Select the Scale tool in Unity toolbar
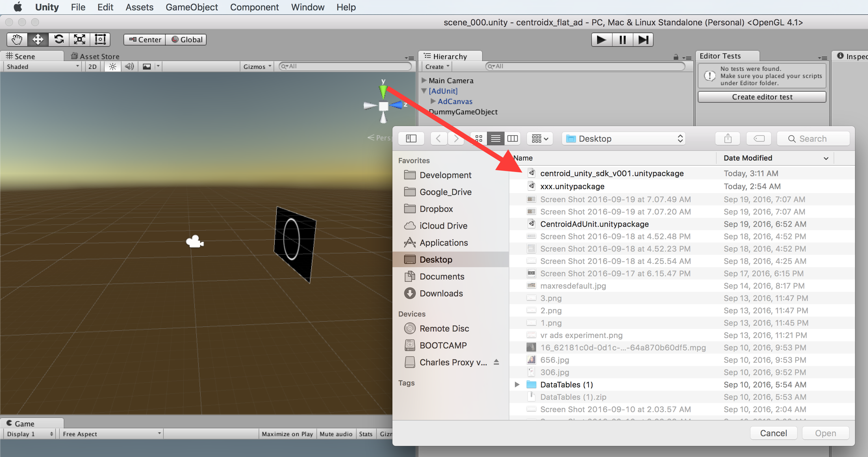This screenshot has height=457, width=868. [80, 39]
